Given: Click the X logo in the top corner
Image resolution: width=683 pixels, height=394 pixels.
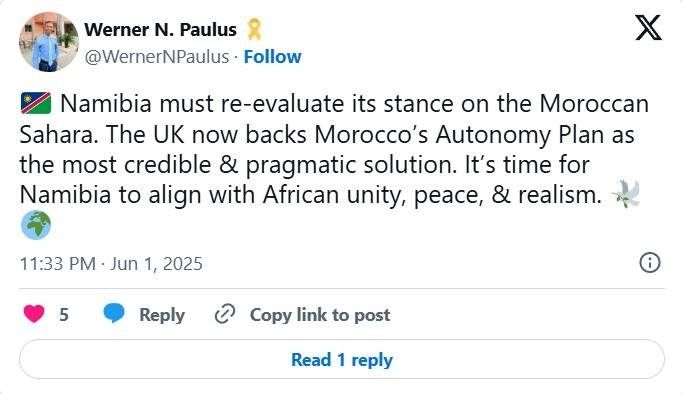Looking at the screenshot, I should tap(648, 27).
